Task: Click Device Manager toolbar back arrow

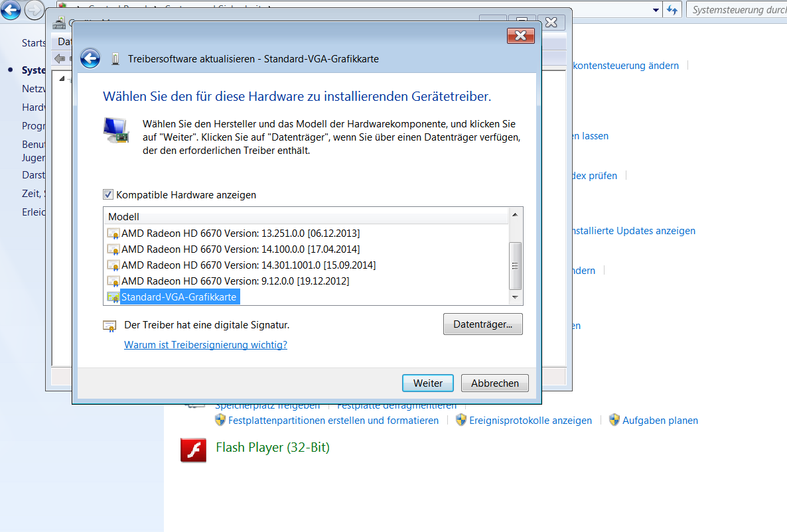Action: pos(60,59)
